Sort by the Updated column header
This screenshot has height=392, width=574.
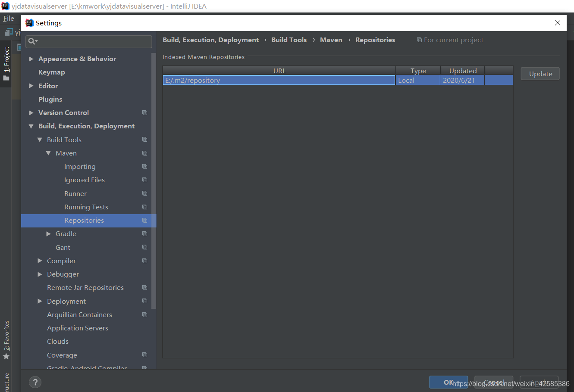click(x=463, y=71)
